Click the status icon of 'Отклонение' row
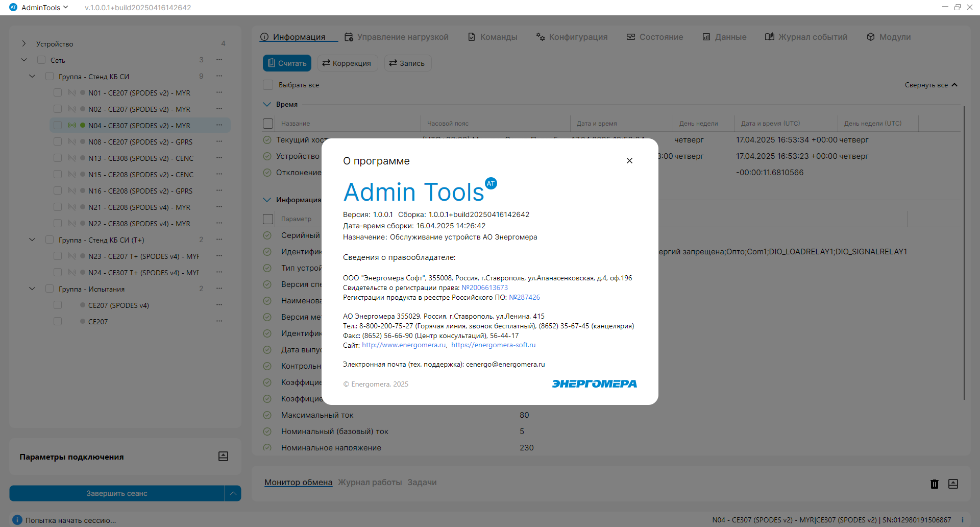980x527 pixels. click(267, 172)
